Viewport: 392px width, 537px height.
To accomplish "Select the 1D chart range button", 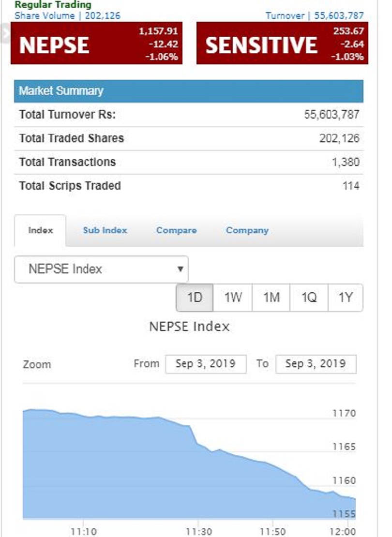I will [194, 298].
